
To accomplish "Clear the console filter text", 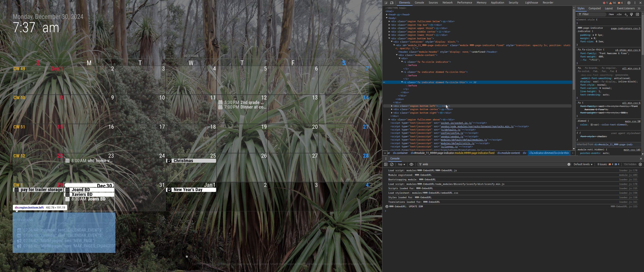I will click(569, 164).
